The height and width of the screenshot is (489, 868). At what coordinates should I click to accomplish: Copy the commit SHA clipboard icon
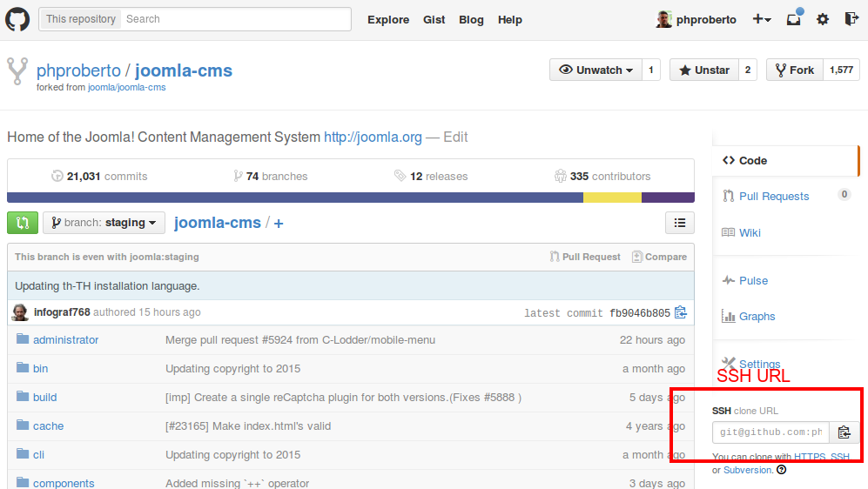point(681,312)
